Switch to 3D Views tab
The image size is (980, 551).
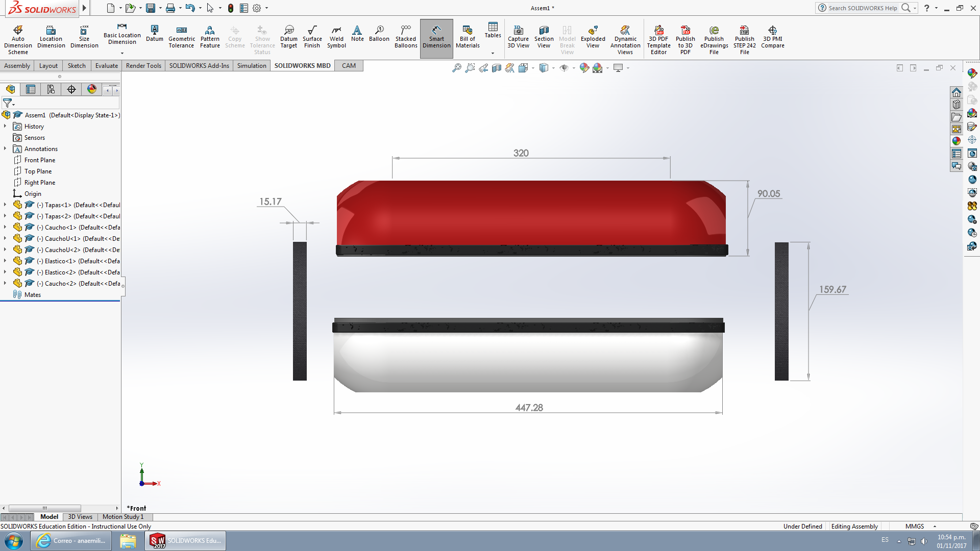coord(80,517)
